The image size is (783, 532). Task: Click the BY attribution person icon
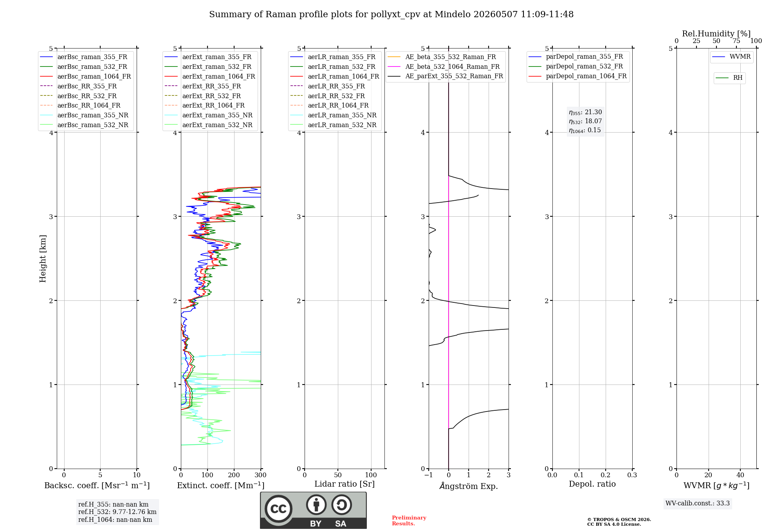coord(316,505)
